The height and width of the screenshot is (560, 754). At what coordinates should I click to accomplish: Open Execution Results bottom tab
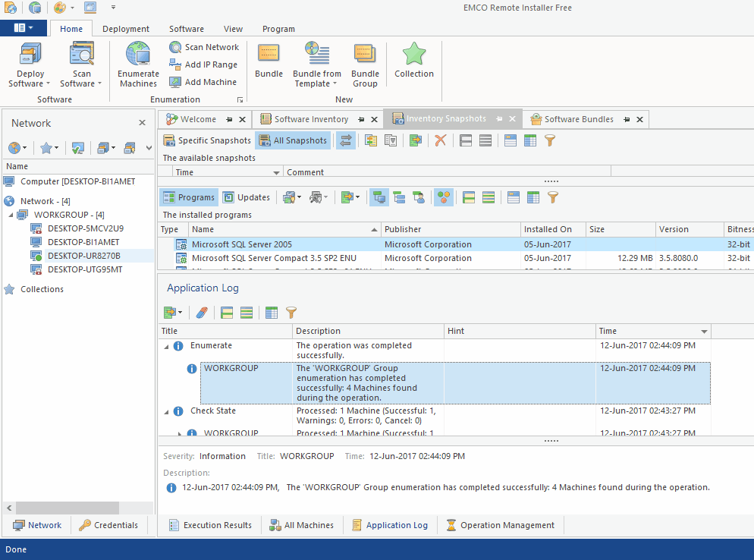tap(211, 525)
